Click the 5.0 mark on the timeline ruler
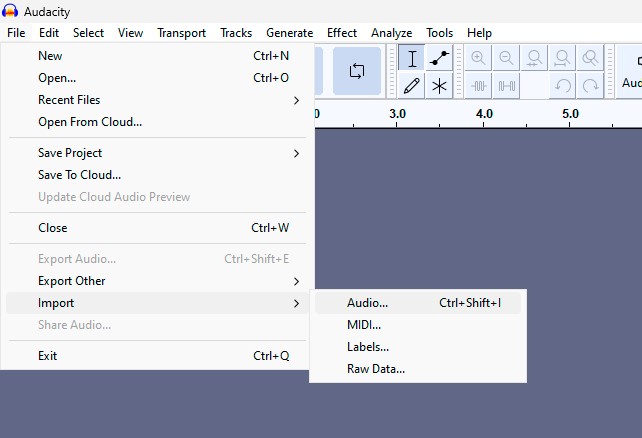The image size is (642, 438). tap(570, 114)
